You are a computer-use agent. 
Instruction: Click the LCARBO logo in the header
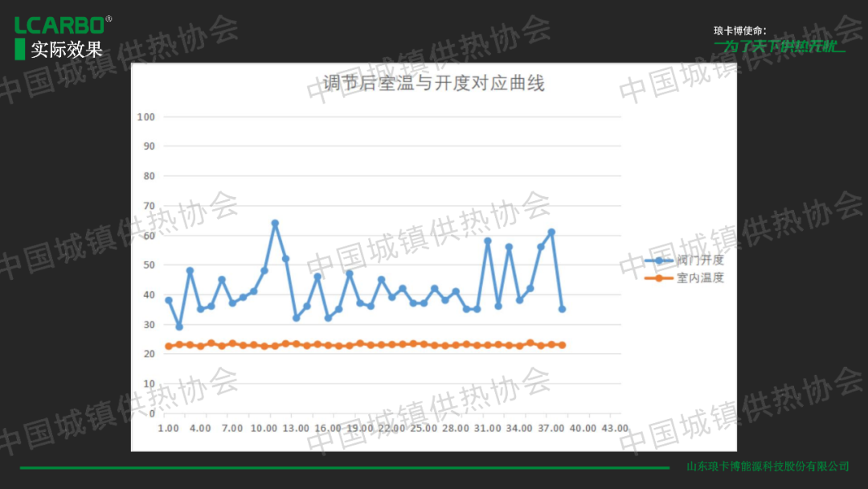(x=60, y=24)
